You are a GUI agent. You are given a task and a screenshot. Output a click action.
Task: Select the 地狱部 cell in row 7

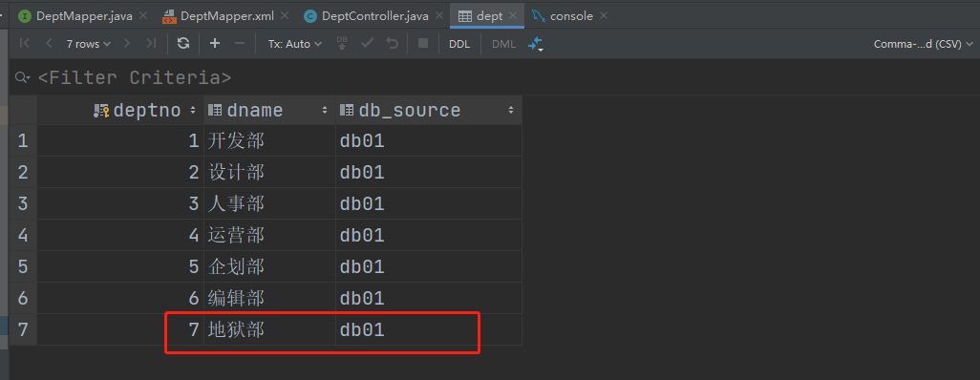[269, 329]
